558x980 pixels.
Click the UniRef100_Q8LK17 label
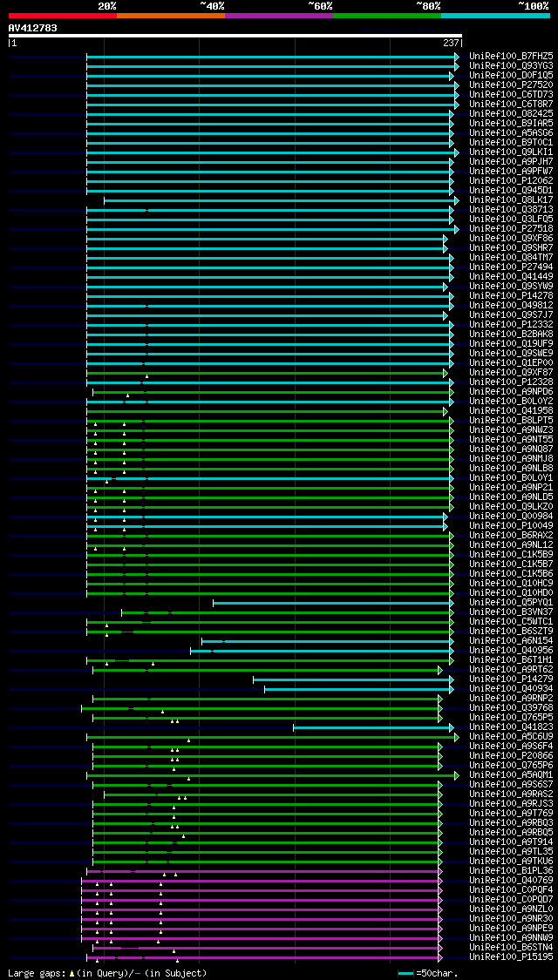[x=511, y=200]
